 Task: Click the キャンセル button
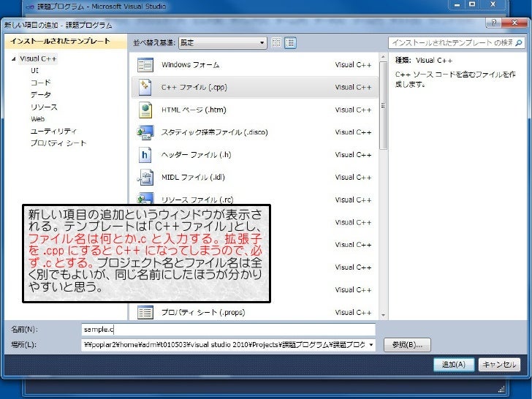499,365
